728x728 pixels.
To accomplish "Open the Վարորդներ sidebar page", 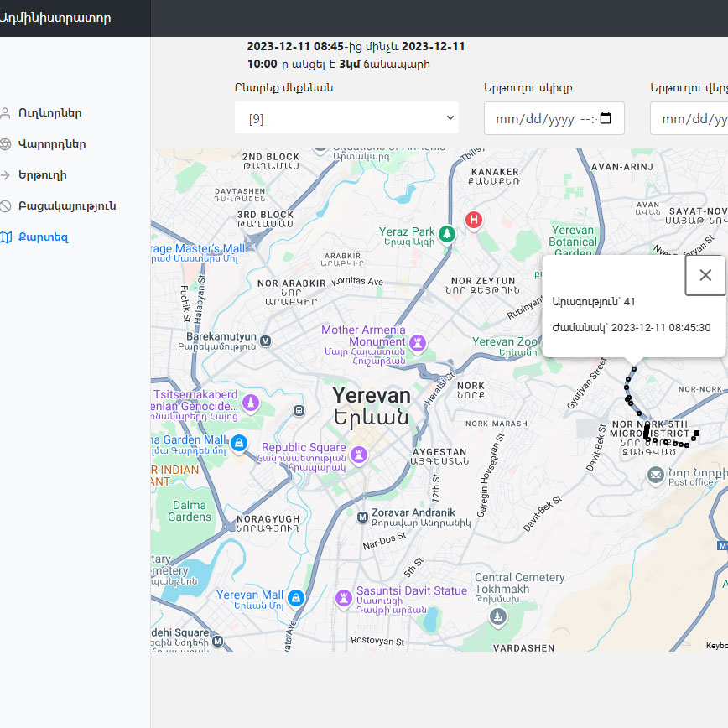I will (x=52, y=144).
